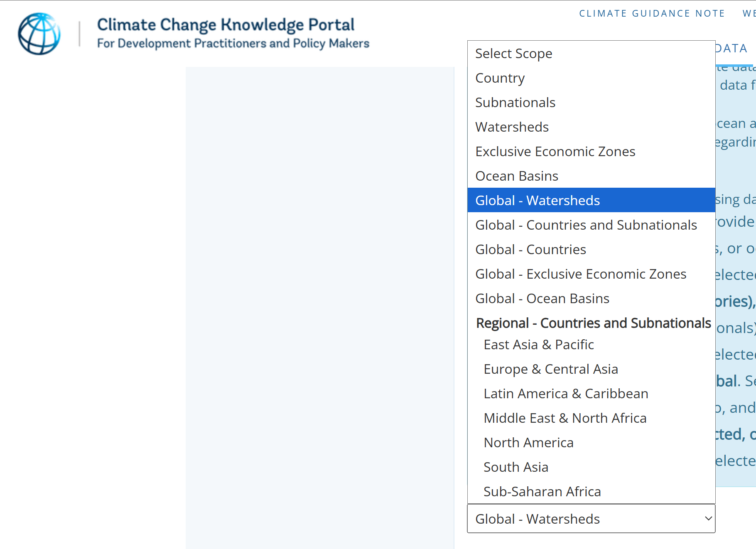This screenshot has width=756, height=549.
Task: Choose the highlighted Global - Watersheds option
Action: pos(538,201)
